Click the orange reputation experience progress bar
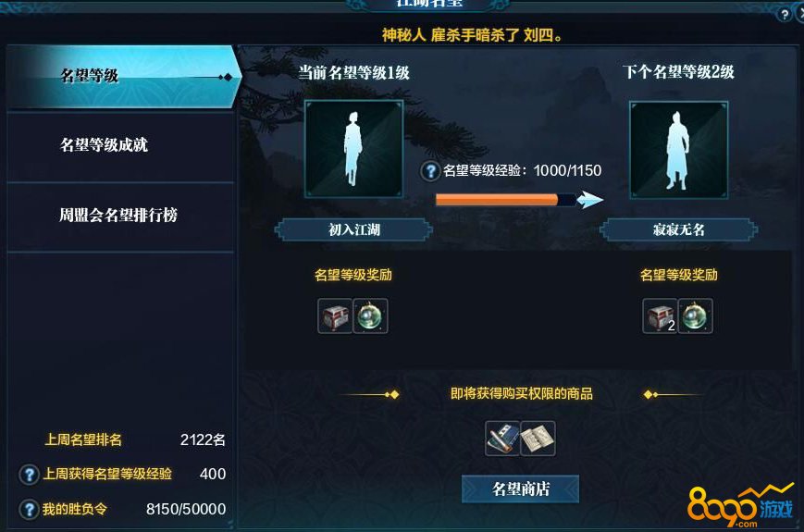The width and height of the screenshot is (804, 532). [505, 200]
